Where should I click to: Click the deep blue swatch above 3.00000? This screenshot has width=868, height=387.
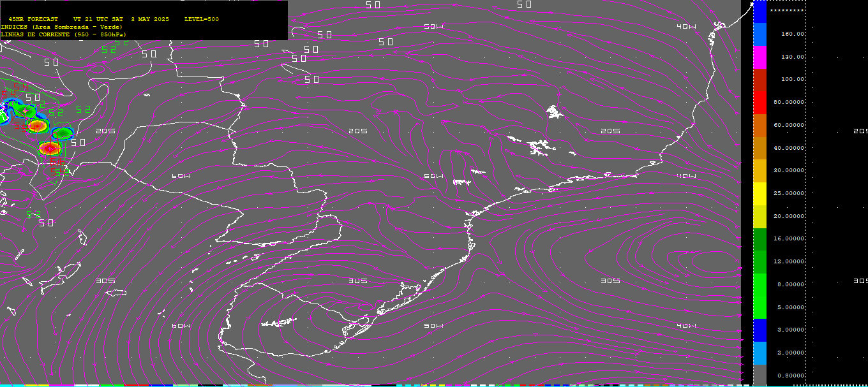(759, 330)
